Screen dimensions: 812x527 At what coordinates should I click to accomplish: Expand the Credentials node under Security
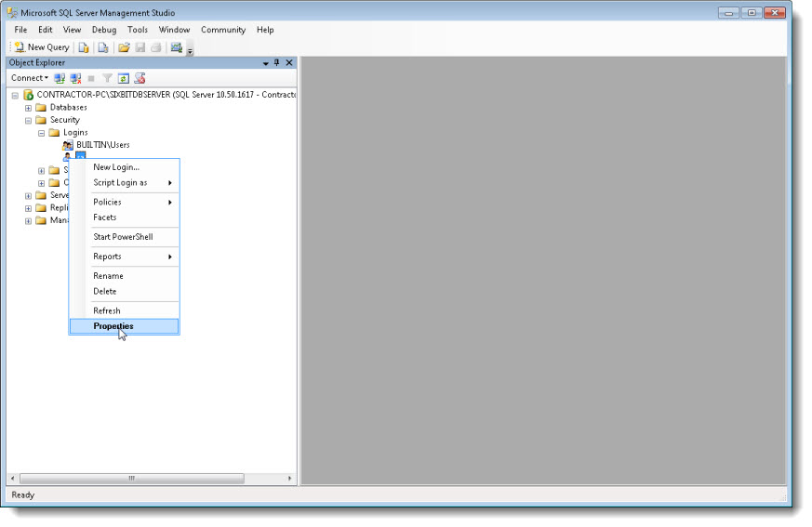[42, 183]
